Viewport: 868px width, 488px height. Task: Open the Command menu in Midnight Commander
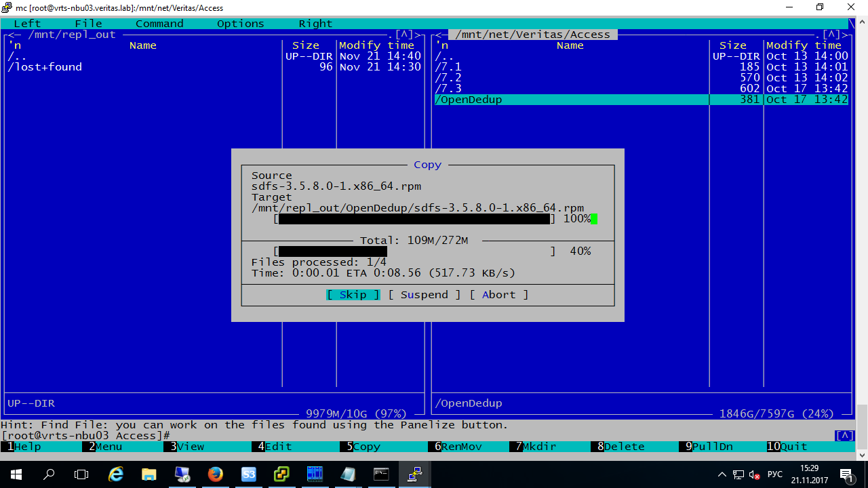click(x=159, y=23)
